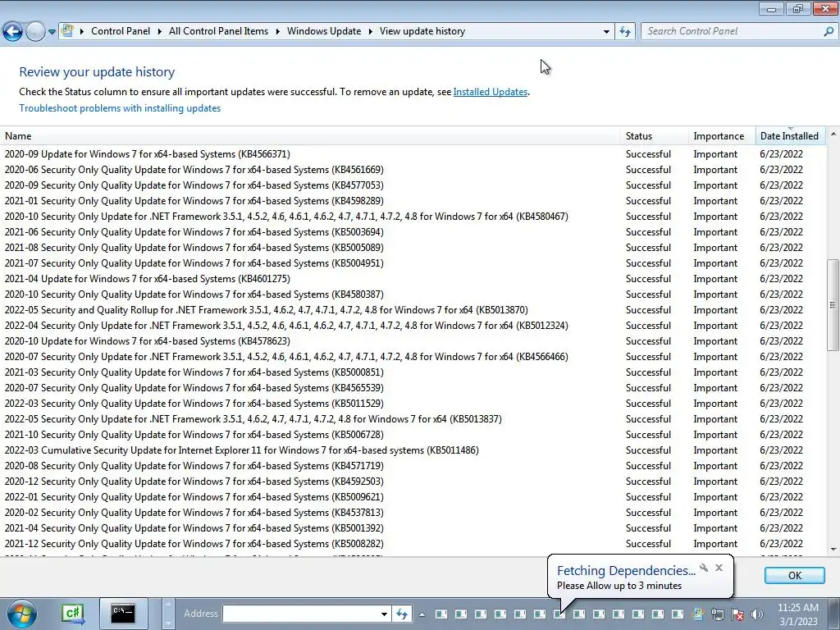Select the KB4571719 update row
Screen dimensions: 840x630
[413, 466]
